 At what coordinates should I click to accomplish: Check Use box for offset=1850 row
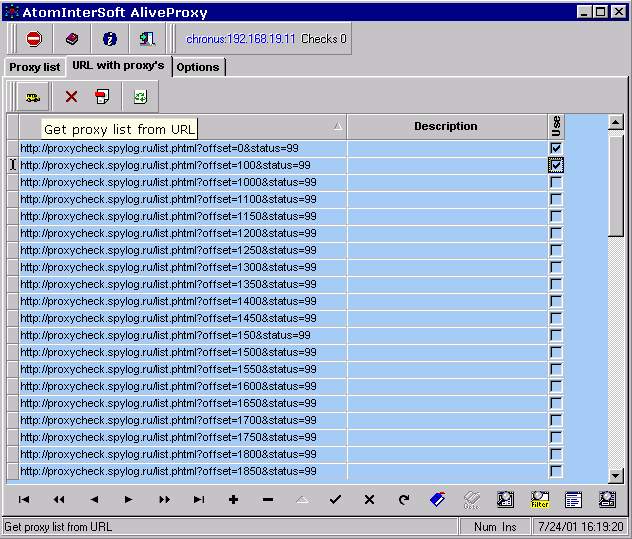coord(556,471)
